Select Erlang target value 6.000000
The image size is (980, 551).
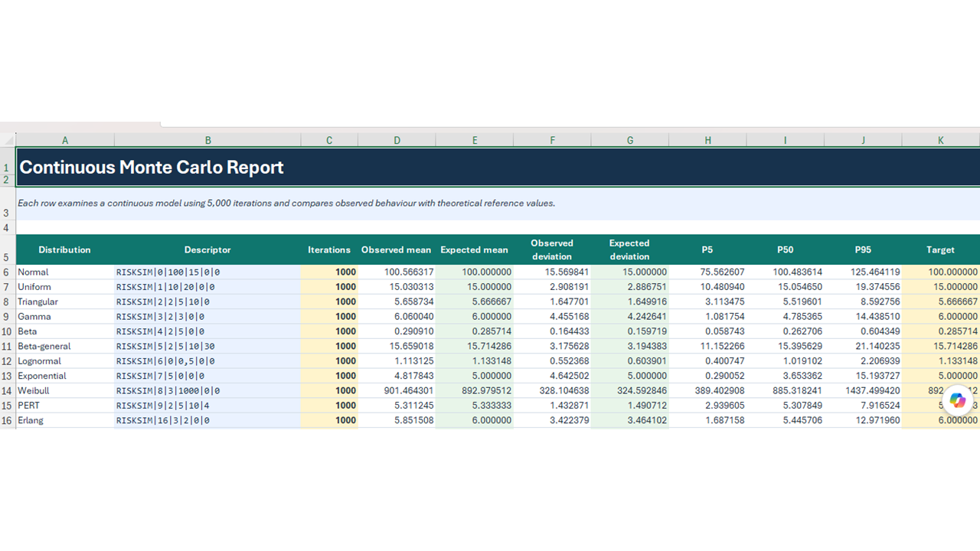[940, 420]
